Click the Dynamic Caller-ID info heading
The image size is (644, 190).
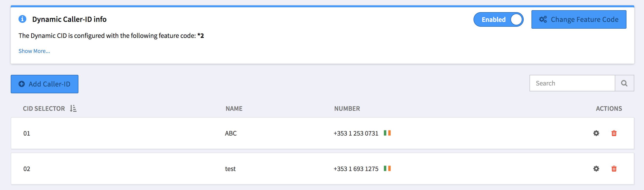69,19
